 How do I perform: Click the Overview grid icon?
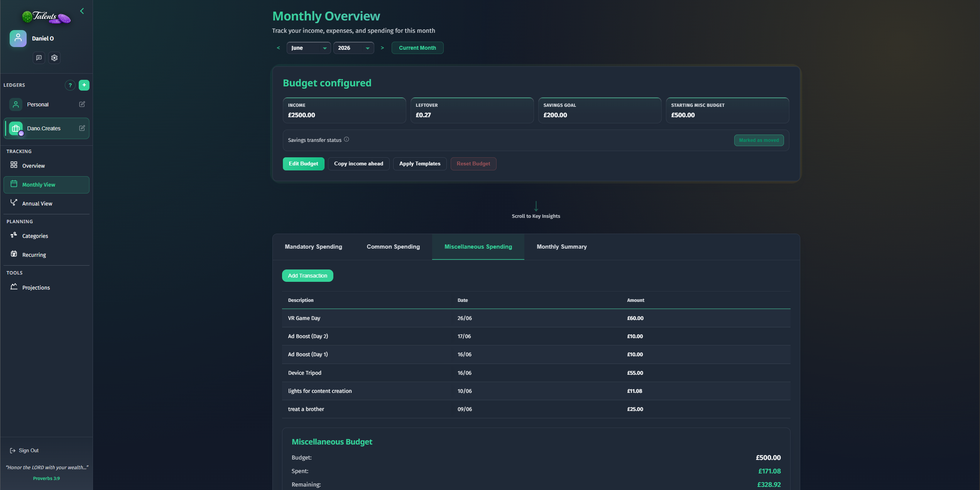tap(14, 165)
